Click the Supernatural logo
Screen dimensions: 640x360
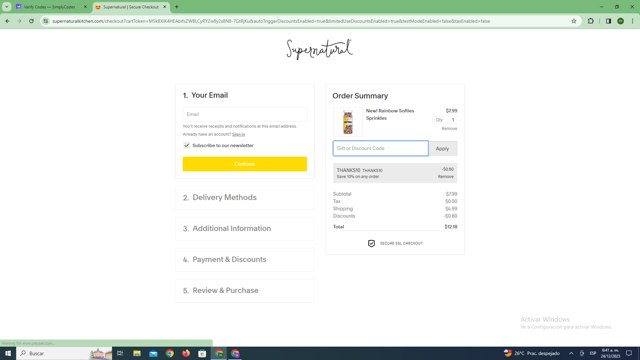pos(320,49)
